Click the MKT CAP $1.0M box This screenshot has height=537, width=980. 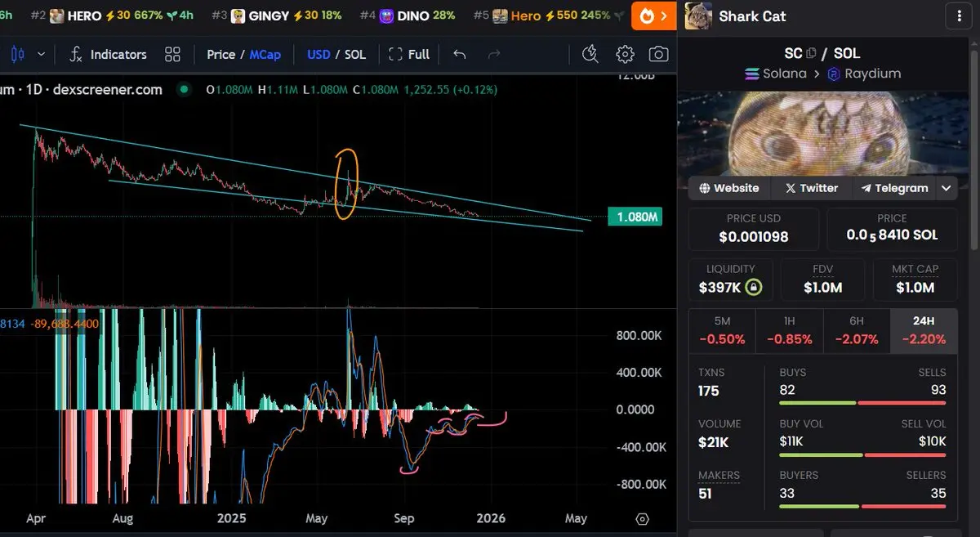point(915,279)
